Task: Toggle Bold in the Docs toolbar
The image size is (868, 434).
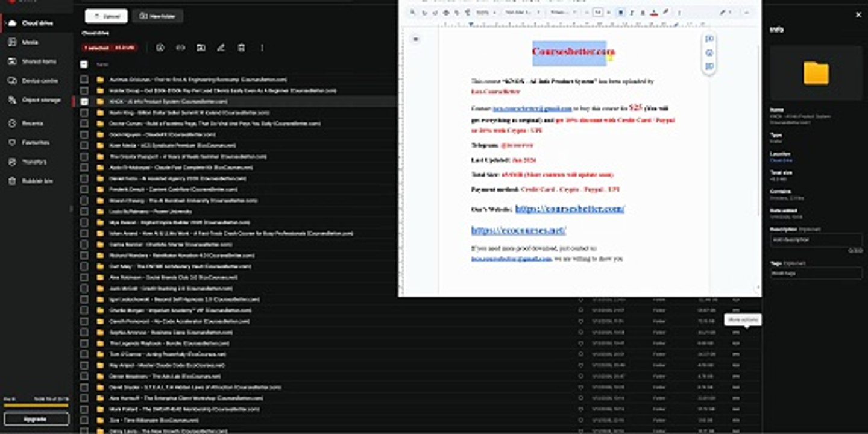Action: coord(620,12)
